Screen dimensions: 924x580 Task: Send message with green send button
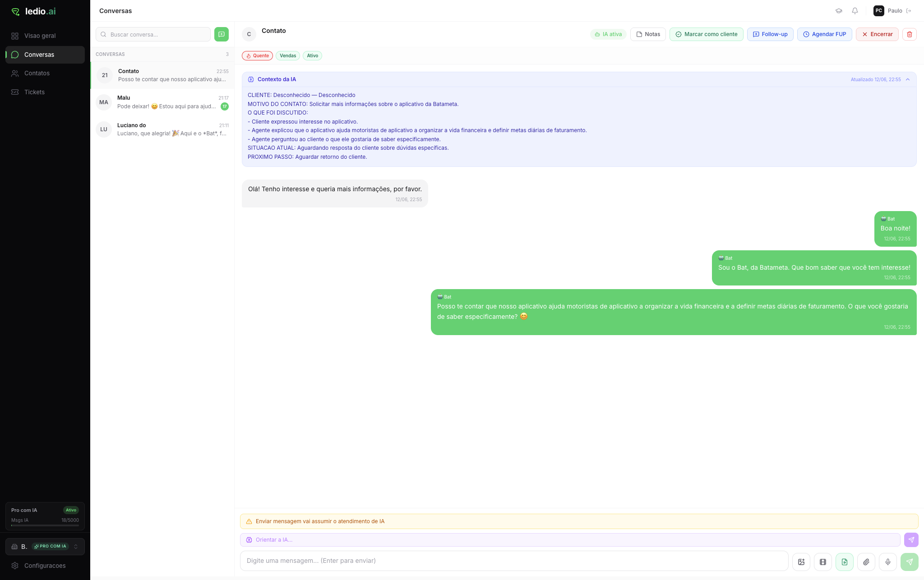910,562
